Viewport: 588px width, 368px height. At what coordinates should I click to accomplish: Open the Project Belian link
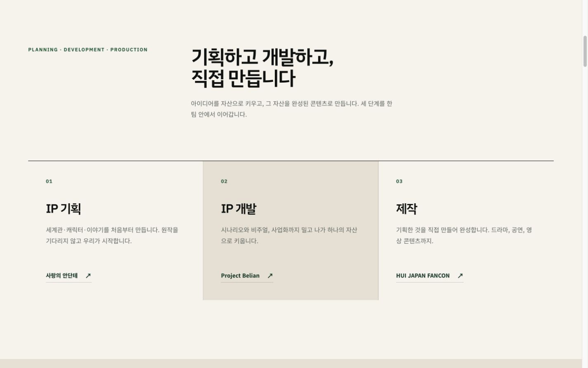click(x=247, y=276)
